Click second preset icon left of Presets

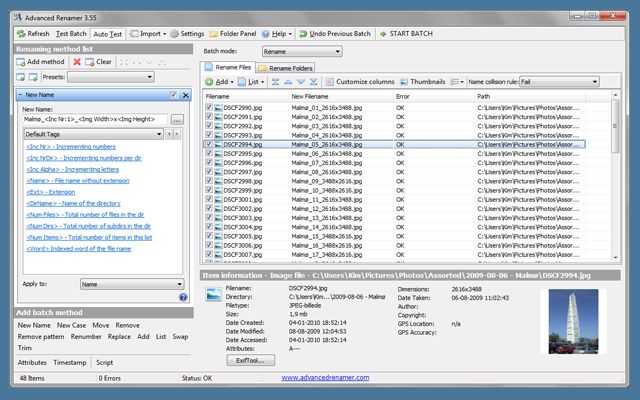[x=33, y=77]
